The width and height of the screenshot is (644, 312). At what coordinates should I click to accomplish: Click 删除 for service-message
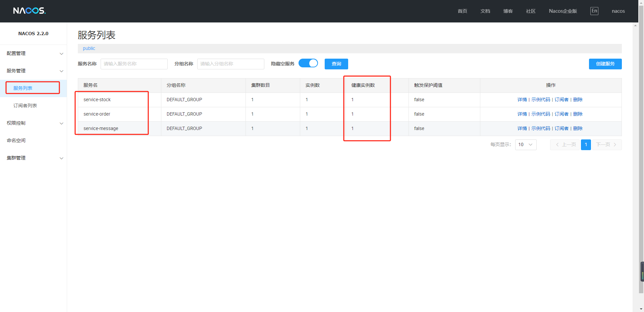coord(578,128)
